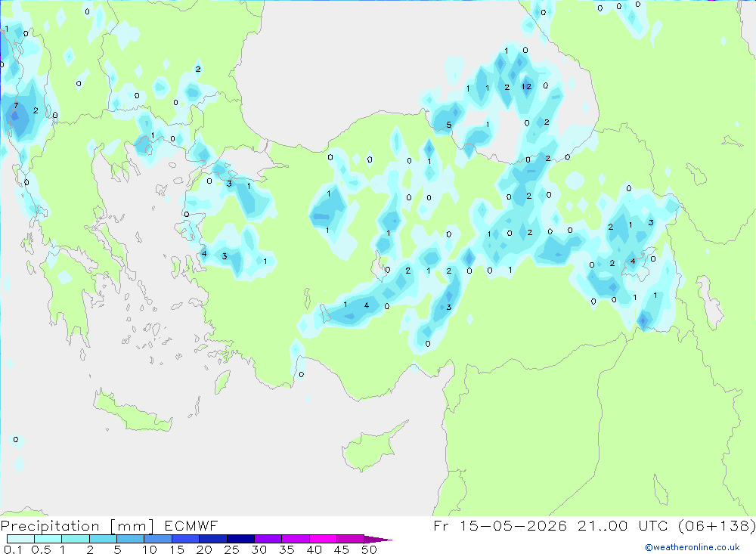Select the '10' legend scale label

150,549
